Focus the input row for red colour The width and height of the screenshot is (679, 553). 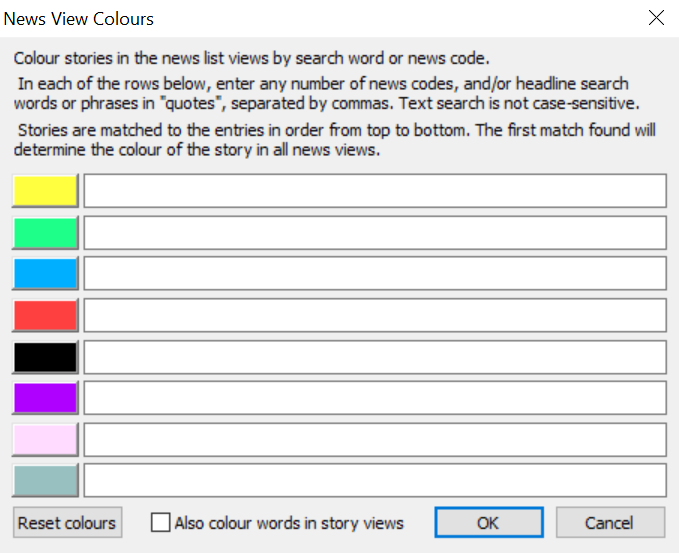375,316
